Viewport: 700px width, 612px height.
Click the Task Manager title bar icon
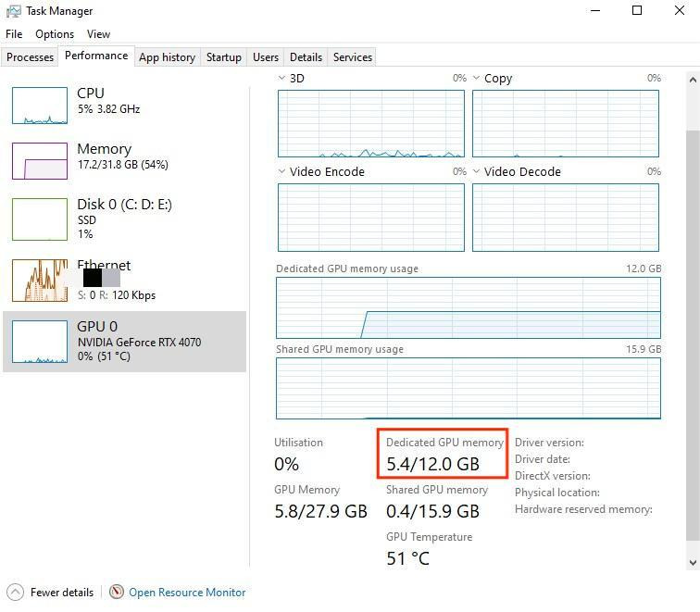(x=13, y=11)
